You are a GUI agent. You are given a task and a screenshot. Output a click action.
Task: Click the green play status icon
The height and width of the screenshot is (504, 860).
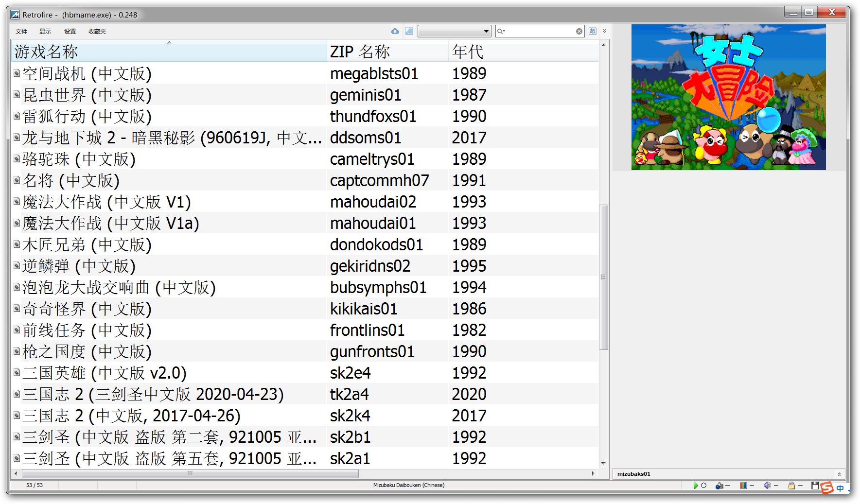coord(696,485)
